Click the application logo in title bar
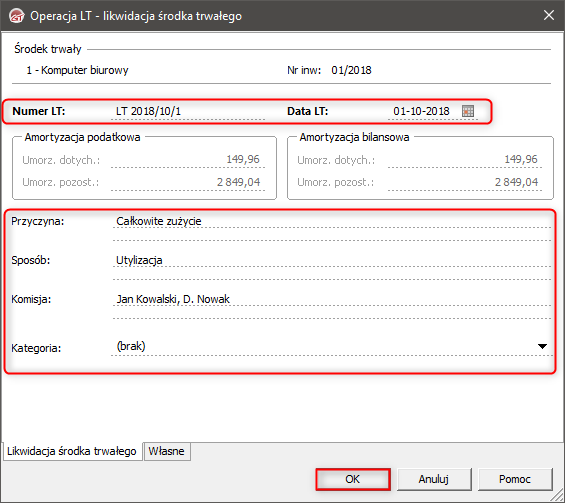Viewport: 565px width, 503px height. 16,16
